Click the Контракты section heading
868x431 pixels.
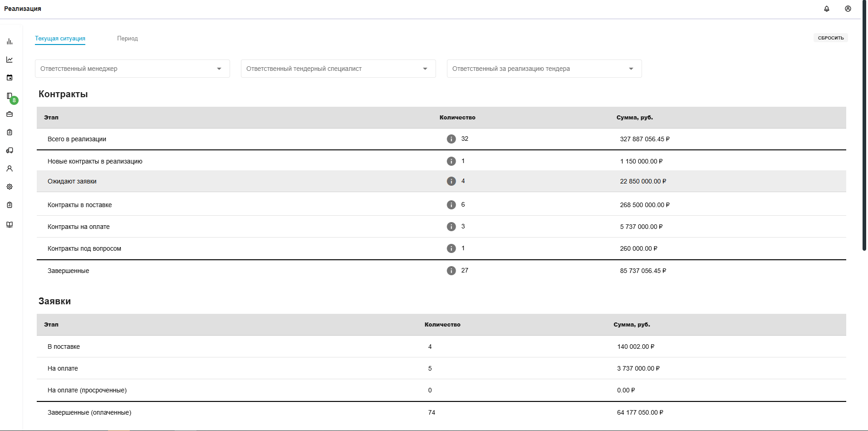click(x=63, y=94)
